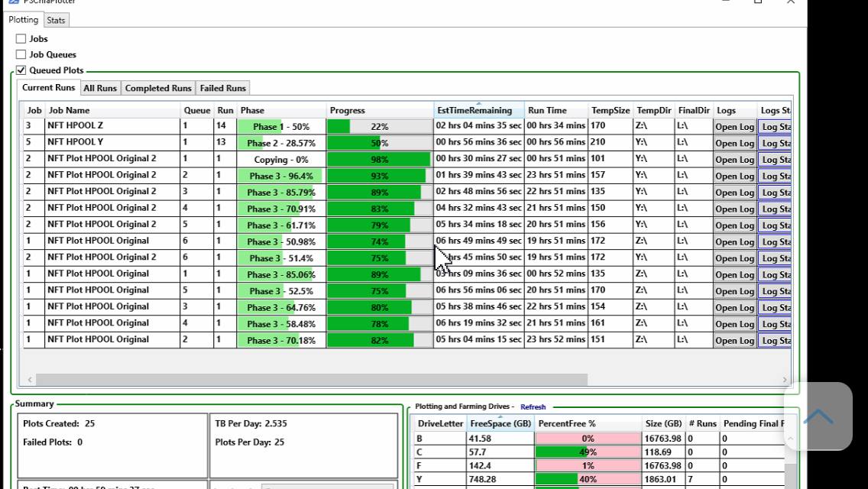The width and height of the screenshot is (868, 489).
Task: Click Log Stats button for Phase 3 - 58.48% row
Action: point(775,324)
